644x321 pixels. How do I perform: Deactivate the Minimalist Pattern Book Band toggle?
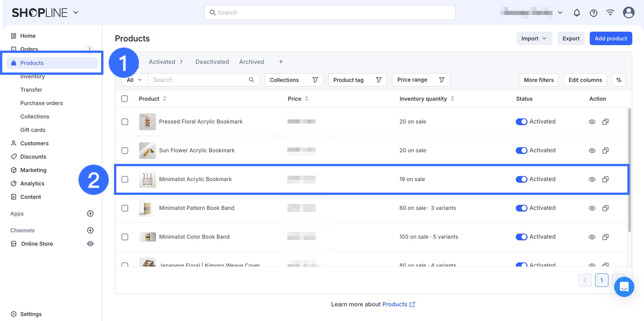(x=521, y=208)
